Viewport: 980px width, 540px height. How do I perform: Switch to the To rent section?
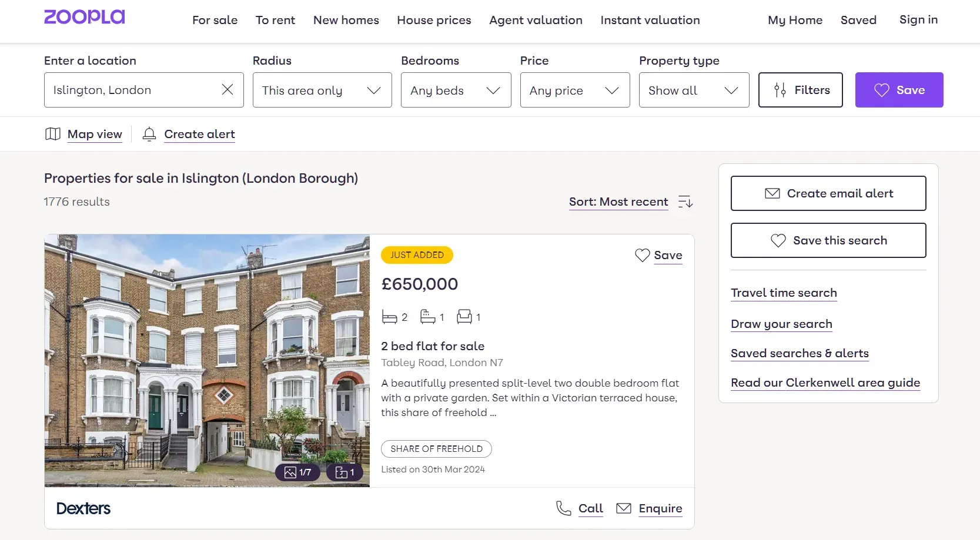click(x=275, y=20)
